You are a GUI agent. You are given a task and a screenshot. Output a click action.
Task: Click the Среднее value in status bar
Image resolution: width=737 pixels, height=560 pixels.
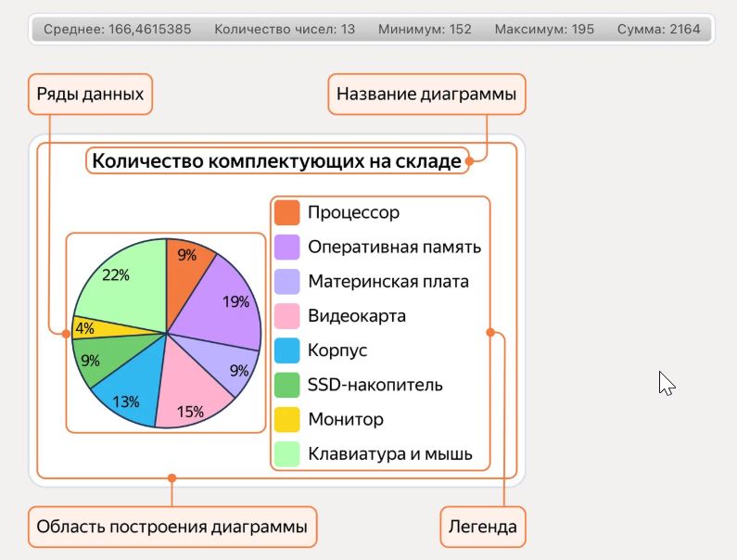pyautogui.click(x=118, y=30)
